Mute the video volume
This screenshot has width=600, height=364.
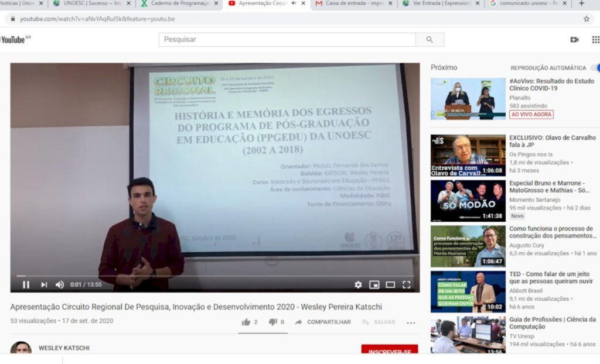pos(60,284)
